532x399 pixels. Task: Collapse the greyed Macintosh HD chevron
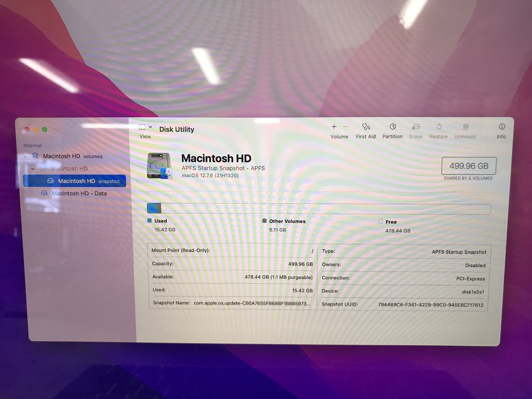(x=33, y=169)
